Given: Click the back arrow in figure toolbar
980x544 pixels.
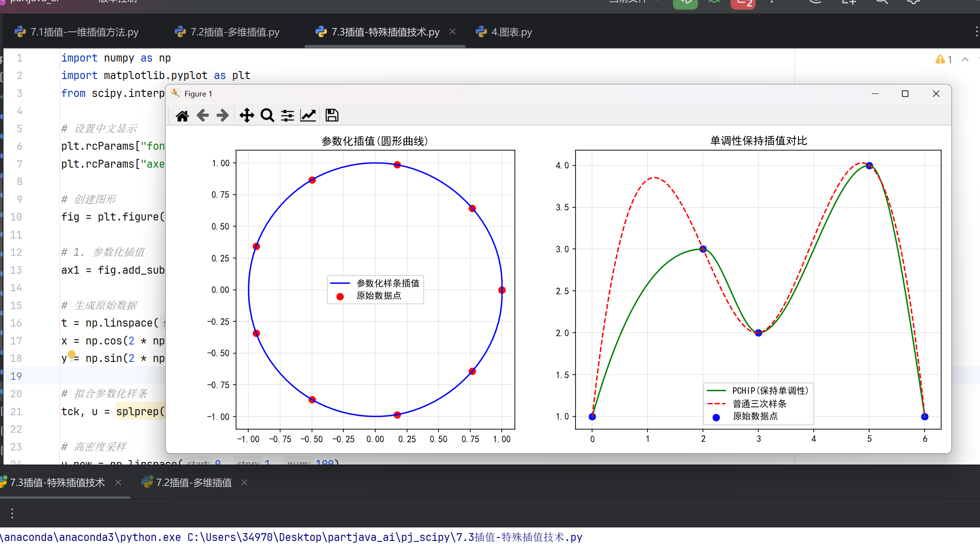Looking at the screenshot, I should 202,116.
